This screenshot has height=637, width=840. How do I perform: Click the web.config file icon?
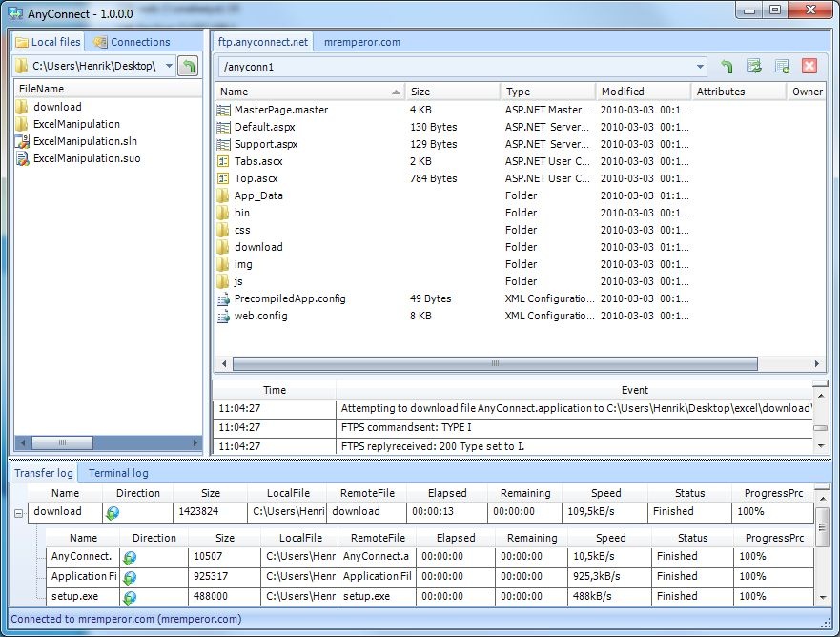[x=224, y=316]
